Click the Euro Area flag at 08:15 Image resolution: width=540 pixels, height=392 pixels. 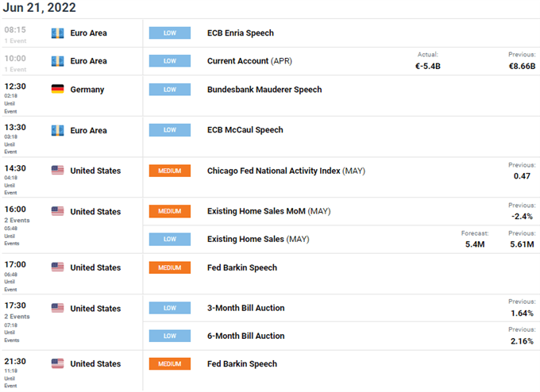57,33
